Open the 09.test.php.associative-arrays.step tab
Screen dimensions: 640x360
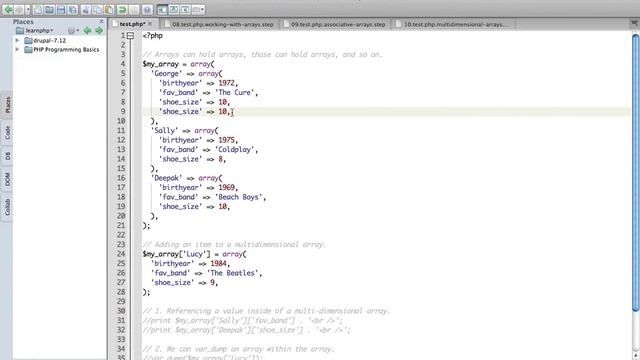click(338, 24)
